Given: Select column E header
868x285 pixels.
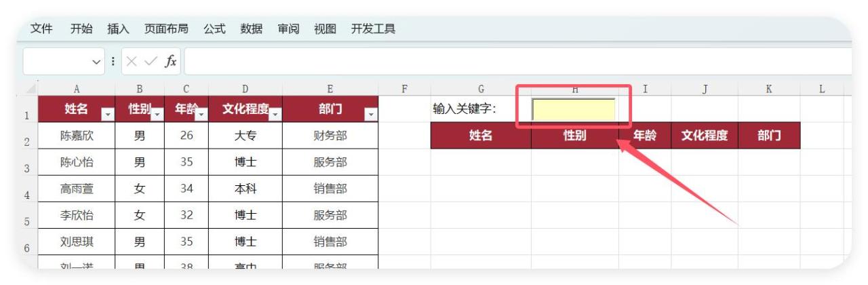Looking at the screenshot, I should [330, 89].
